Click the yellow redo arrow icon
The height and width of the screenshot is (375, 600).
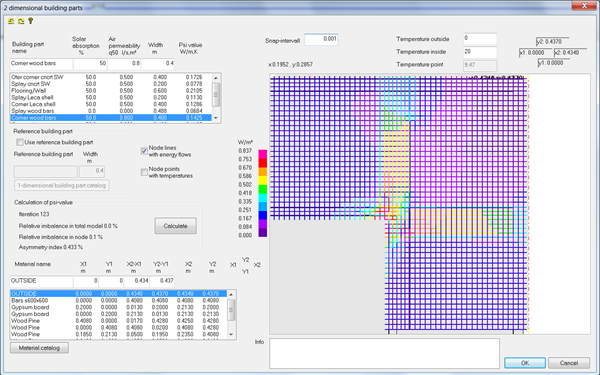21,21
